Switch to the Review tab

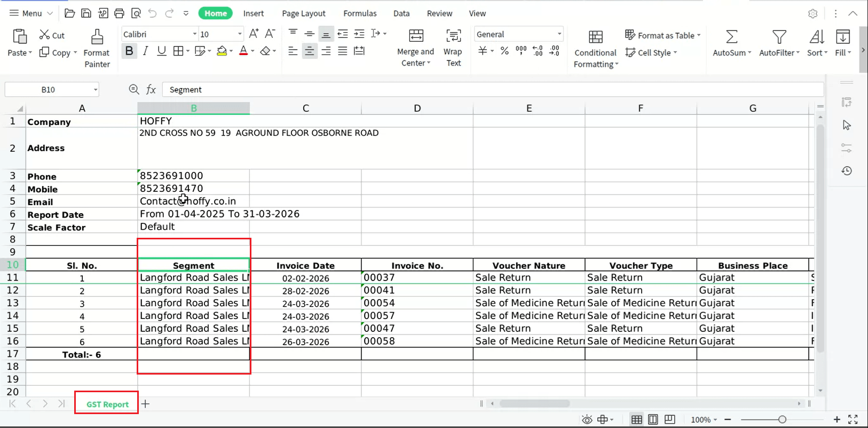(440, 13)
